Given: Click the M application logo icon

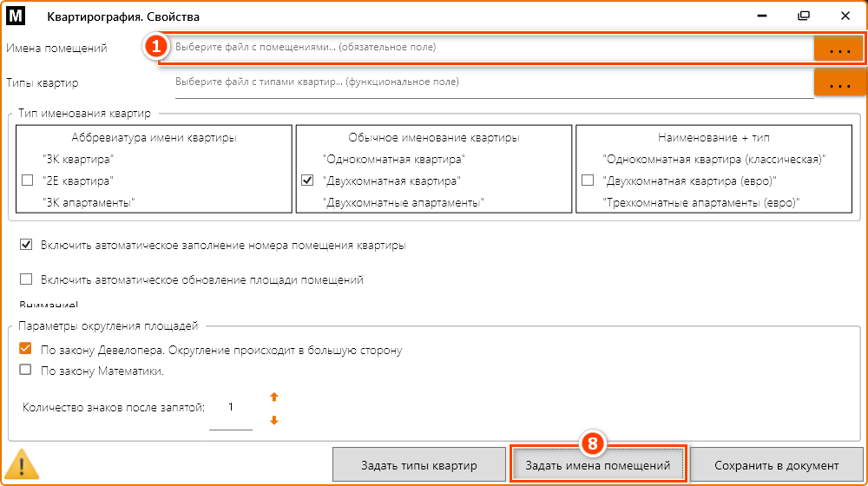Looking at the screenshot, I should pos(15,16).
